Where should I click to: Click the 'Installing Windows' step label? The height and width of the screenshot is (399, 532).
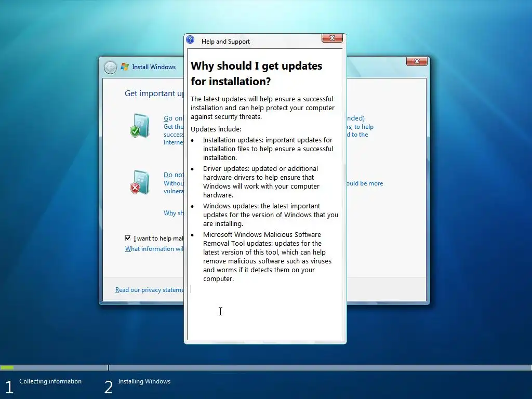(x=144, y=381)
